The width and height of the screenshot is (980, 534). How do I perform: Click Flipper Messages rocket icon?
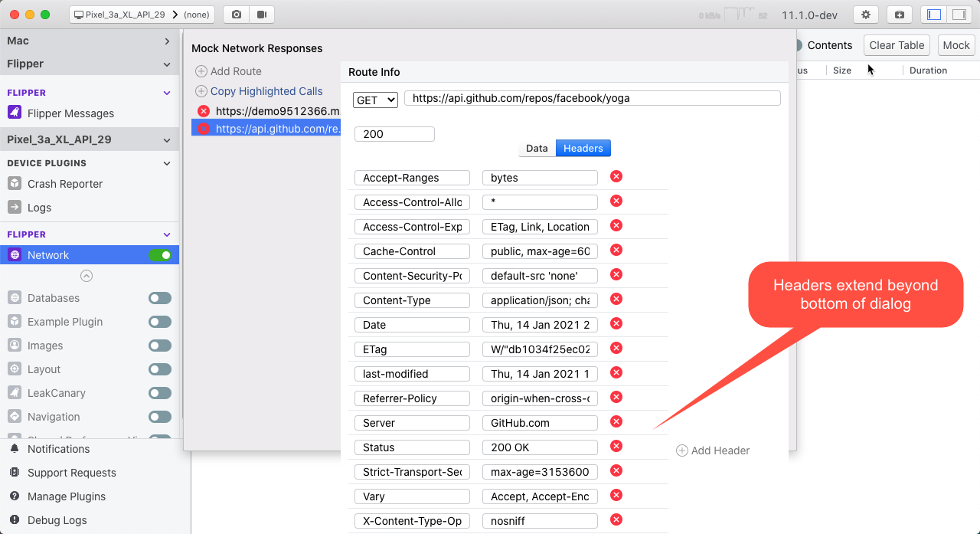tap(14, 113)
